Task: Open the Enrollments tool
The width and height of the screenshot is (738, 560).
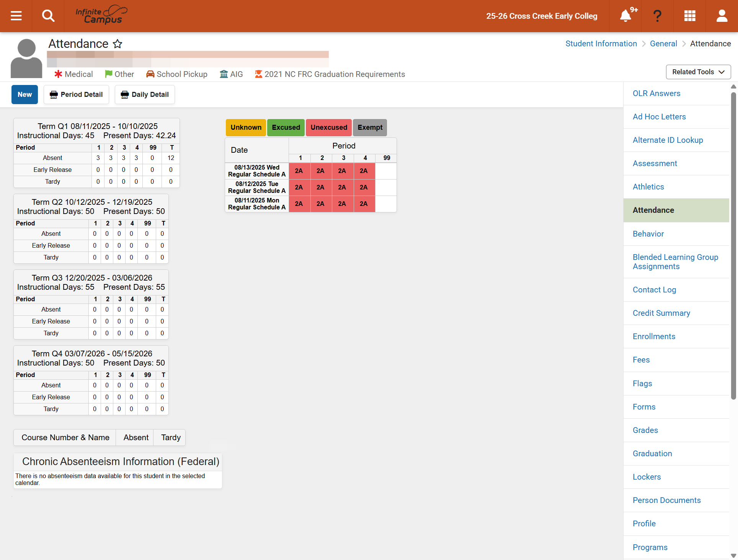Action: coord(654,336)
